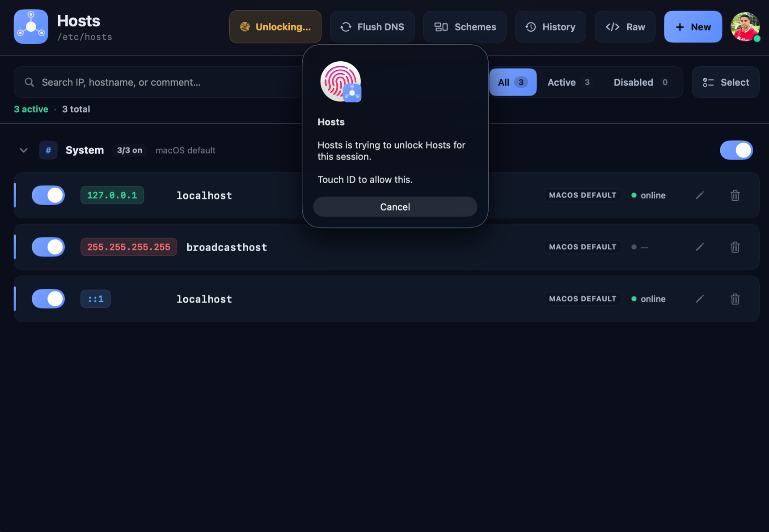Click the fingerprint Unlocking button

tap(275, 27)
